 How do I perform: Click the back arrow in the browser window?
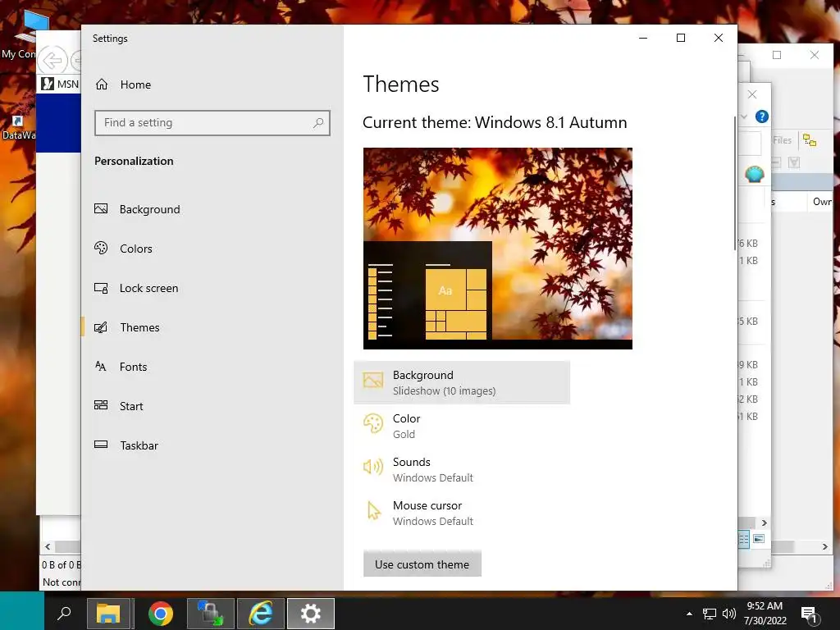(52, 60)
